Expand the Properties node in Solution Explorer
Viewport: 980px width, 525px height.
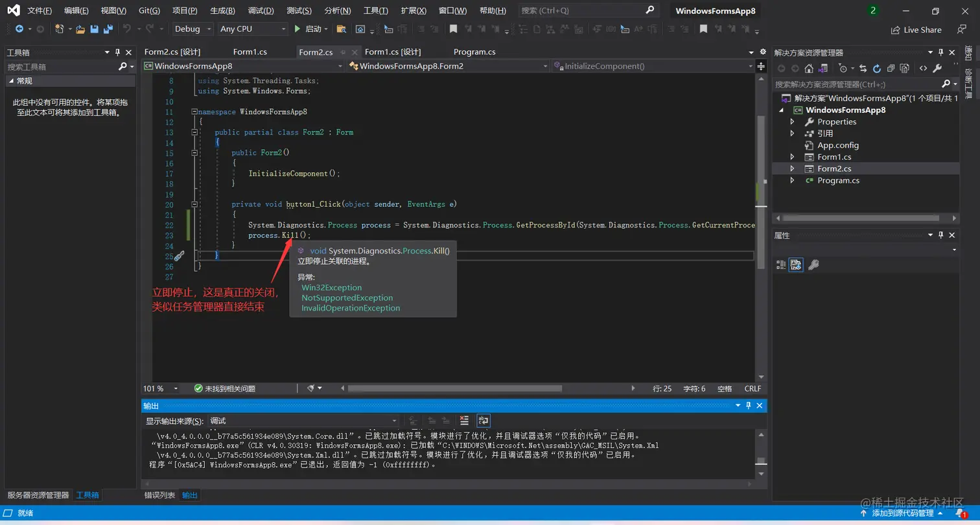[x=792, y=122]
